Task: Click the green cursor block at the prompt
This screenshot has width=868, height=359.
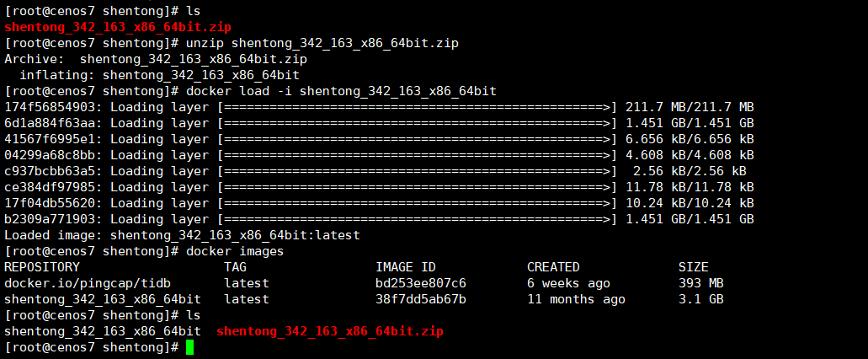Action: pos(190,347)
